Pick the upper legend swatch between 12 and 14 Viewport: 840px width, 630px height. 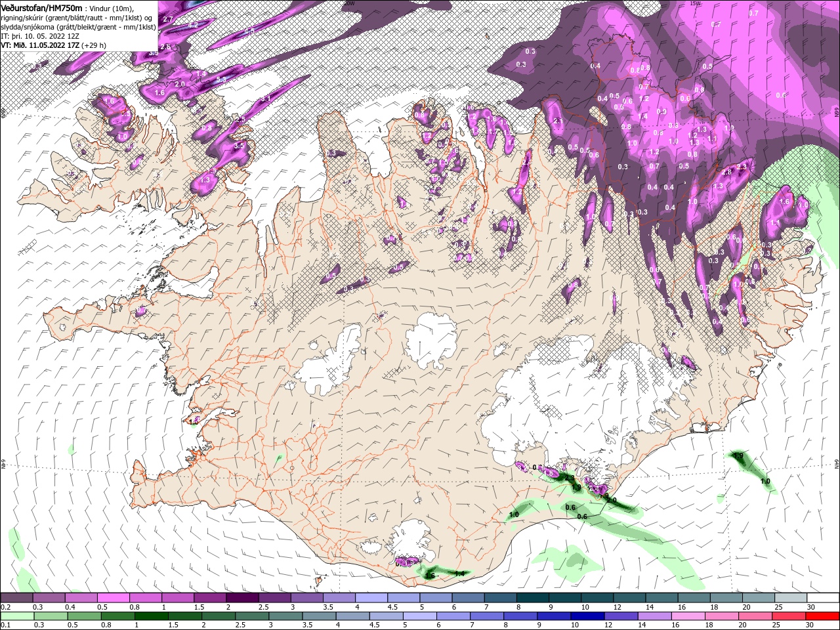(629, 598)
